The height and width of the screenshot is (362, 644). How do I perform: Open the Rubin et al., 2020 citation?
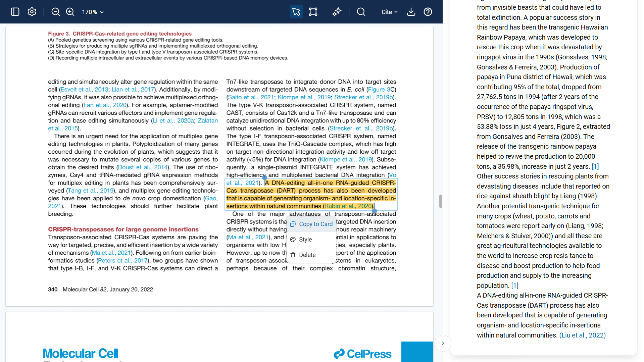click(348, 206)
